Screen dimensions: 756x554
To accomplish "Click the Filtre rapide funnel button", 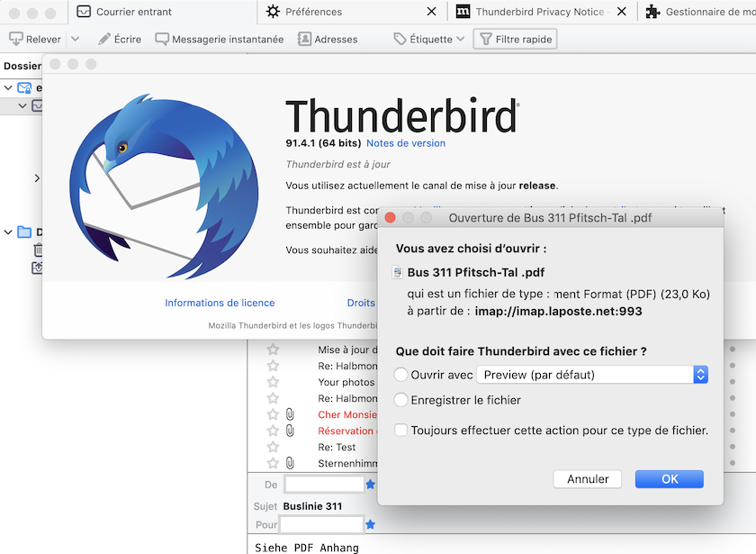I will tap(516, 39).
